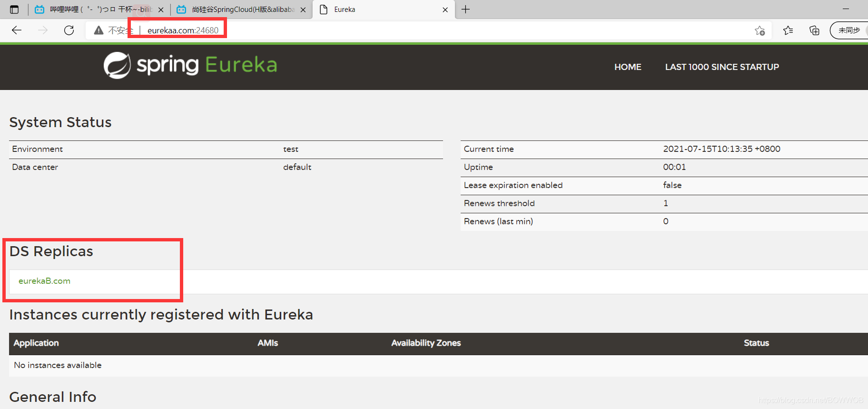This screenshot has width=868, height=409.
Task: Click the browser Back arrow
Action: (17, 30)
